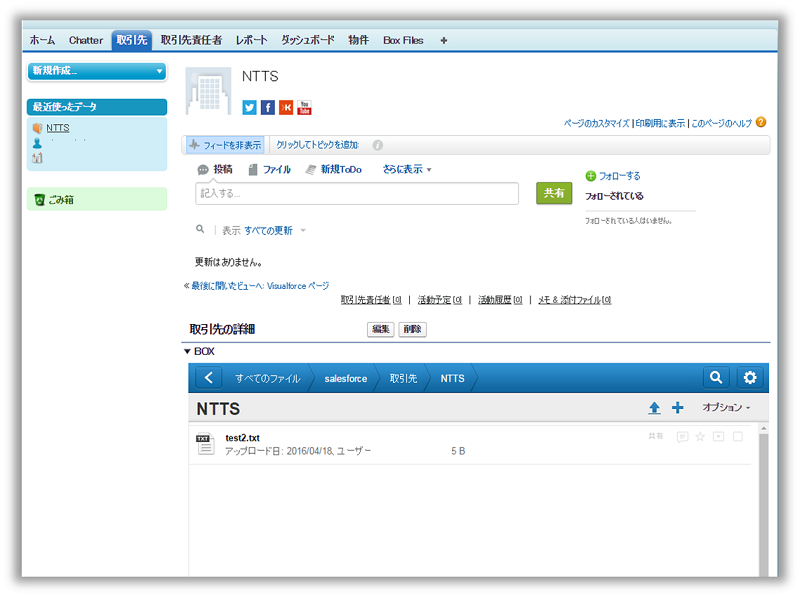The width and height of the screenshot is (800, 597).
Task: Jump to 活動履歴 [0] related list
Action: pyautogui.click(x=499, y=300)
